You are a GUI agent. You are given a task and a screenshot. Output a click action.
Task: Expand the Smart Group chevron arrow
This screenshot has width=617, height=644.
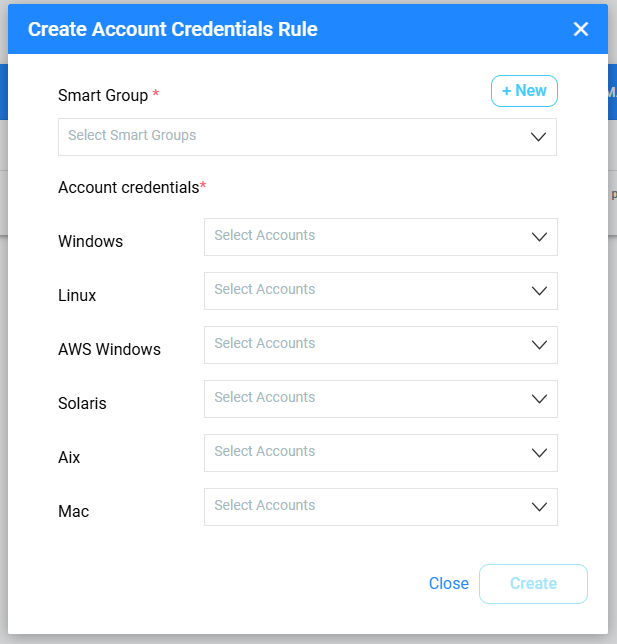[539, 137]
